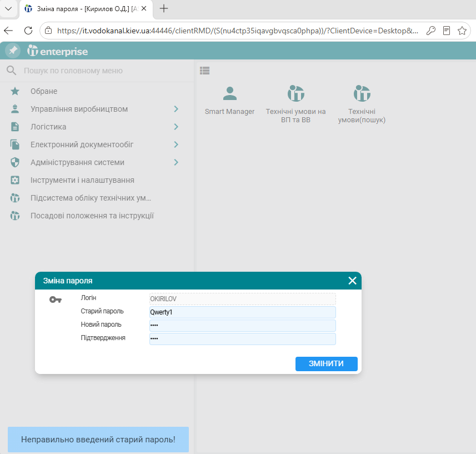476x454 pixels.
Task: Click the star icon next to Обране
Action: coord(15,91)
